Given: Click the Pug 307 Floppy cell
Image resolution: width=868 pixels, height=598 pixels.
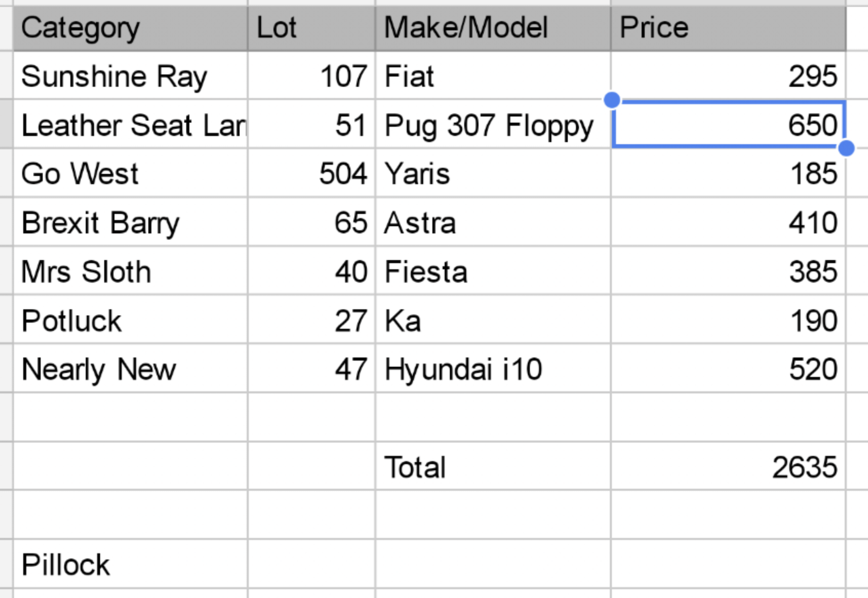Looking at the screenshot, I should 493,125.
